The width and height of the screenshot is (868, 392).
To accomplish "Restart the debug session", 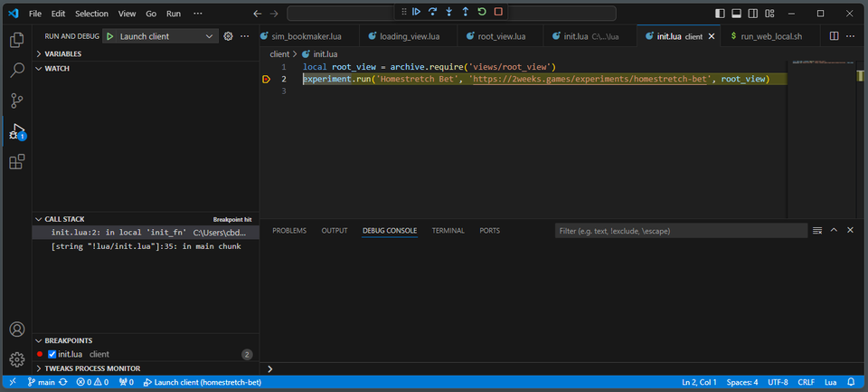I will point(482,13).
